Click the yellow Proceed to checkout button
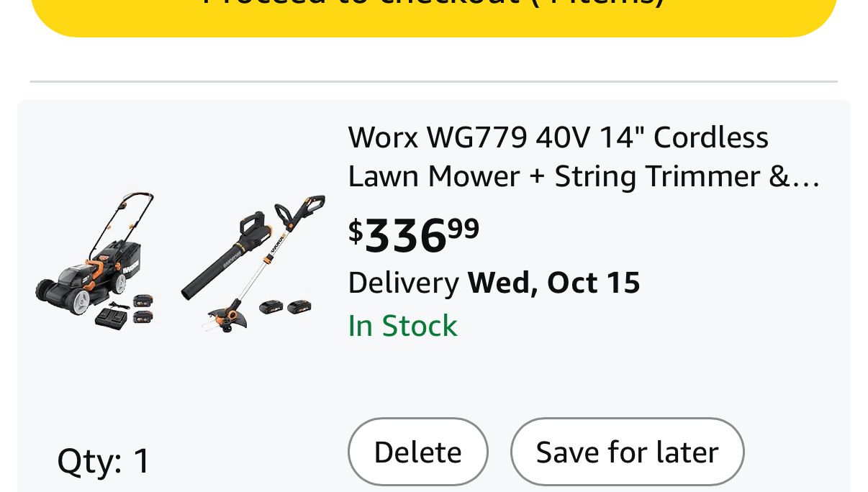This screenshot has height=492, width=868. point(433,14)
